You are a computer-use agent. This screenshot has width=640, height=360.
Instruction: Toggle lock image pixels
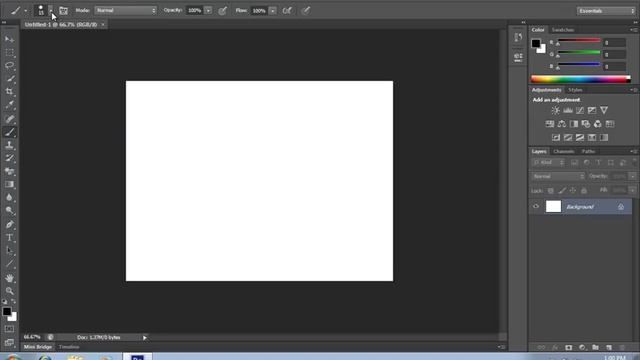click(562, 191)
